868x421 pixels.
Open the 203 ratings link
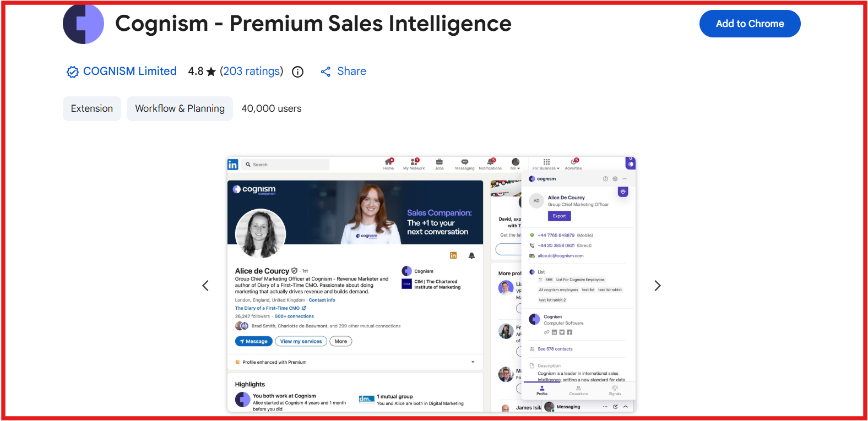click(251, 72)
